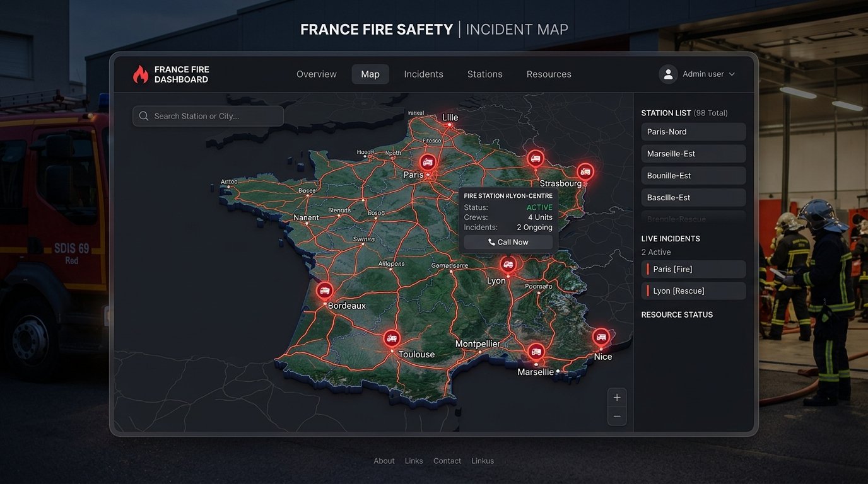The image size is (868, 484).
Task: Select Basclile-Est in station list
Action: click(693, 197)
